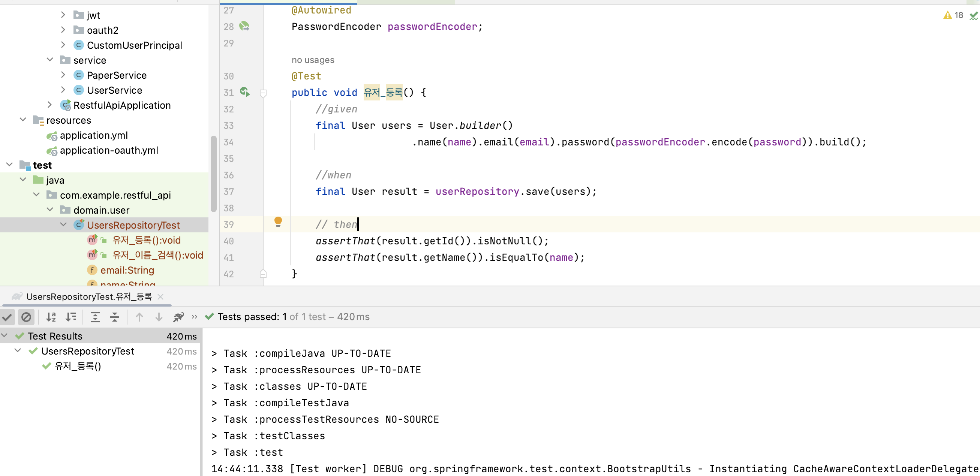Toggle the Show Ignored tests button
Screen dimensions: 980x476
click(x=26, y=317)
